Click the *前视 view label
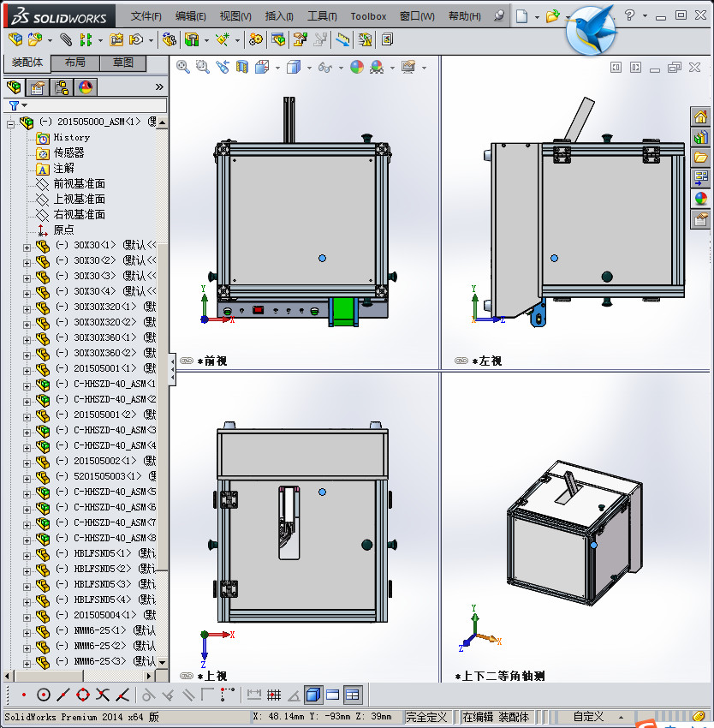The image size is (714, 728). click(x=212, y=361)
